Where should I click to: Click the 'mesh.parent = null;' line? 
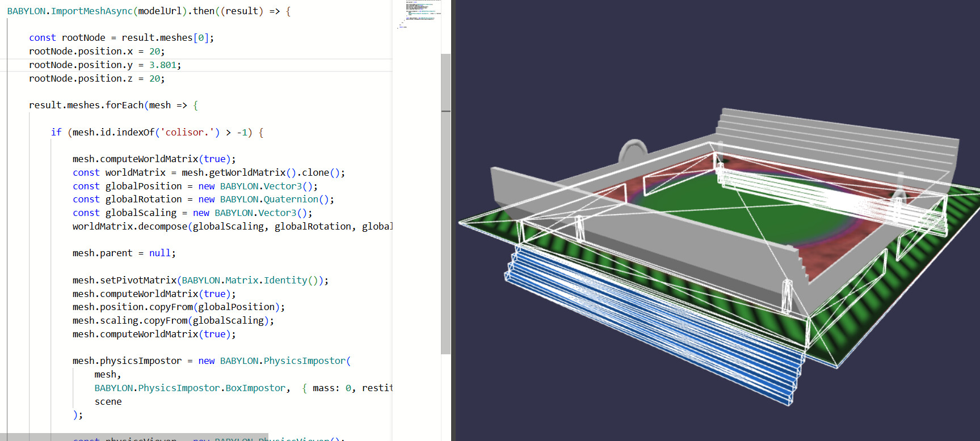tap(124, 253)
